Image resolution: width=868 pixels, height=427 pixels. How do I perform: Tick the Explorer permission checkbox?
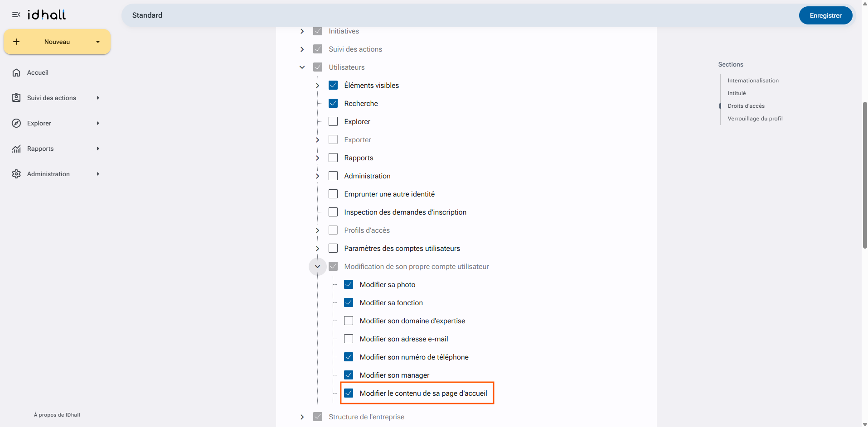(x=333, y=121)
